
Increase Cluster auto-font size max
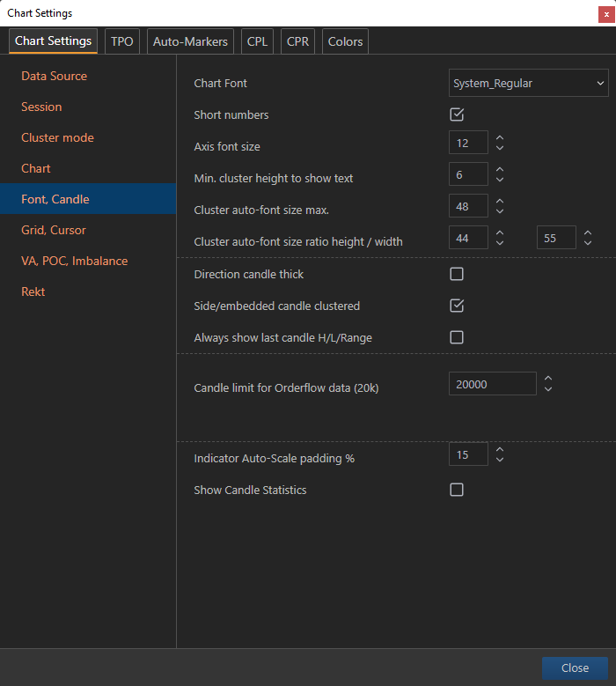[500, 201]
